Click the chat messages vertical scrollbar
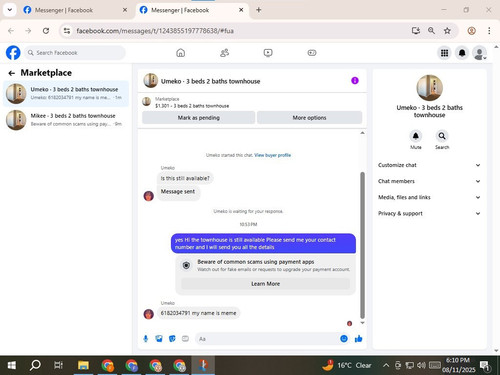Screen dimensions: 500x375 pyautogui.click(x=362, y=245)
